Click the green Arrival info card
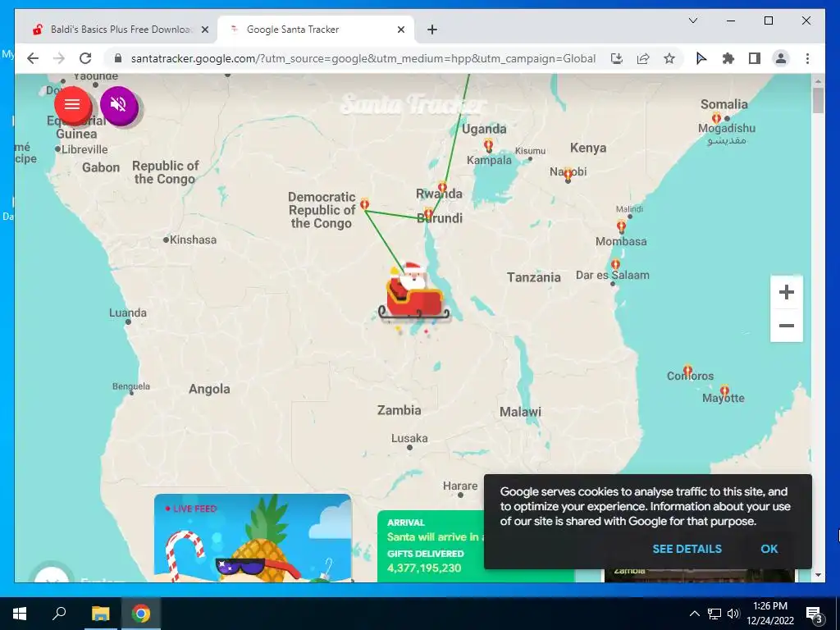 click(431, 546)
